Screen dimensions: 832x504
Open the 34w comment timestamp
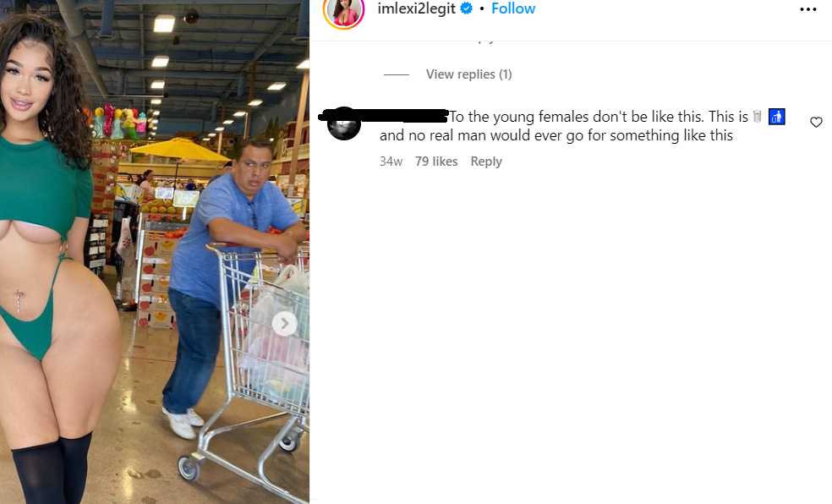click(391, 162)
